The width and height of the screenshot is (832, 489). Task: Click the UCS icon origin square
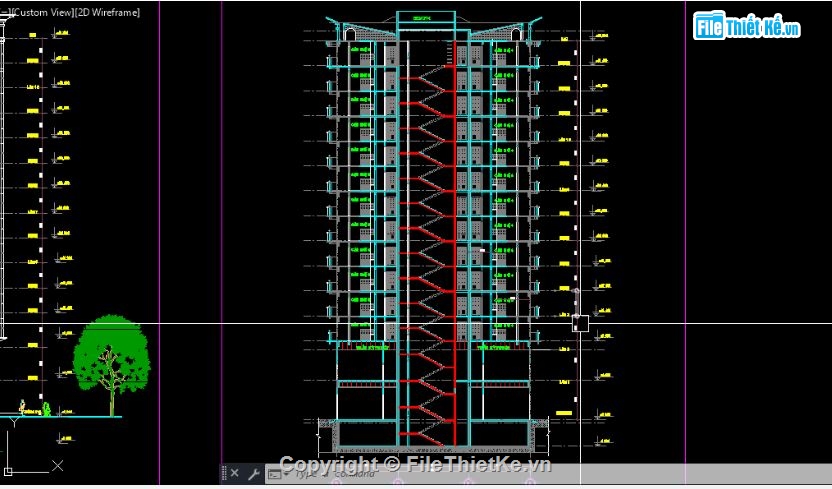pyautogui.click(x=8, y=470)
